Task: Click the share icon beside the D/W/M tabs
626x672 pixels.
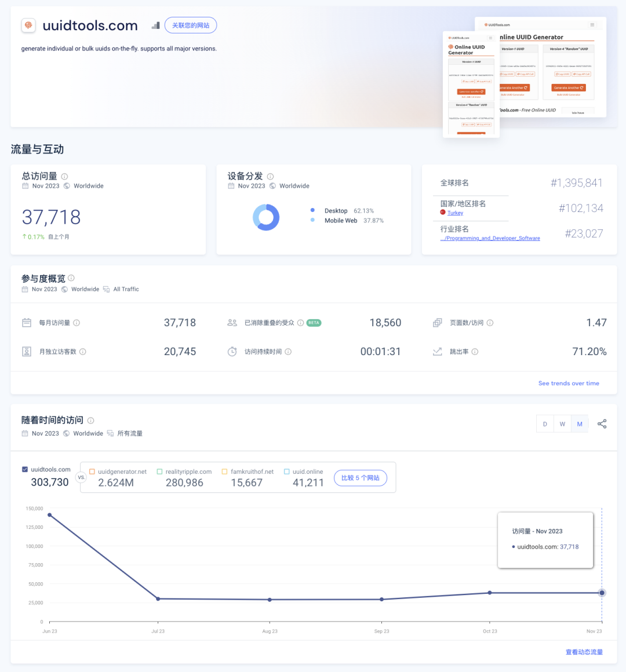Action: 602,424
